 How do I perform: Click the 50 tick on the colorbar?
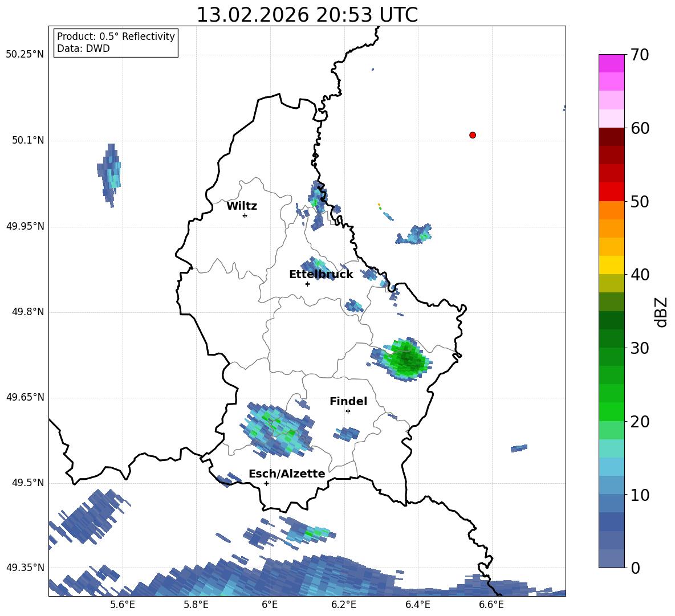(x=640, y=201)
